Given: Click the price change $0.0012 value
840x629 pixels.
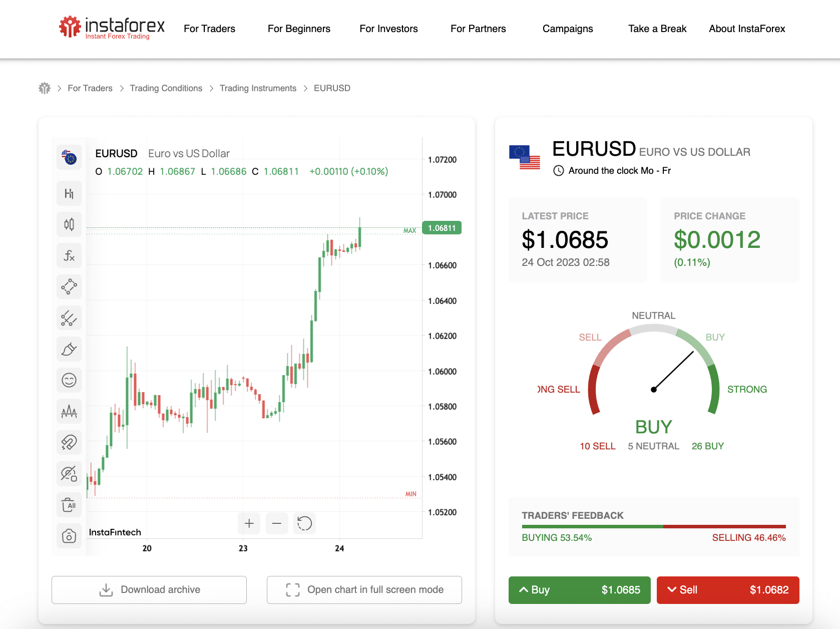Looking at the screenshot, I should 717,240.
